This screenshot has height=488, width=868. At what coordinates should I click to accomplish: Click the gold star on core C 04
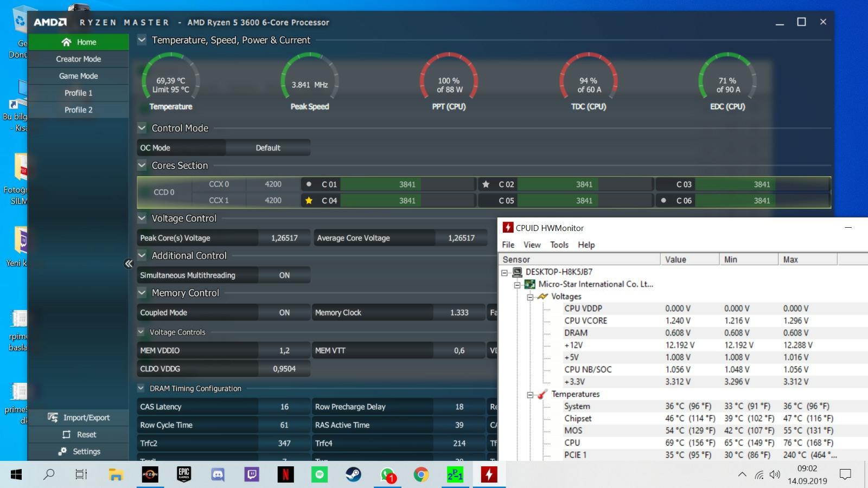coord(309,201)
